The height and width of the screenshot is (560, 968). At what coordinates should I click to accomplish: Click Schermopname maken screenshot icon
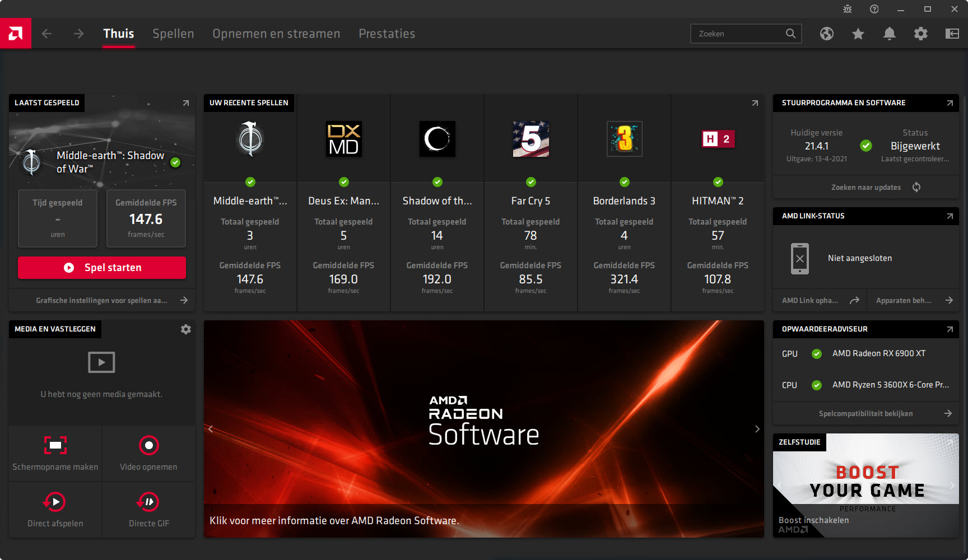click(x=55, y=446)
